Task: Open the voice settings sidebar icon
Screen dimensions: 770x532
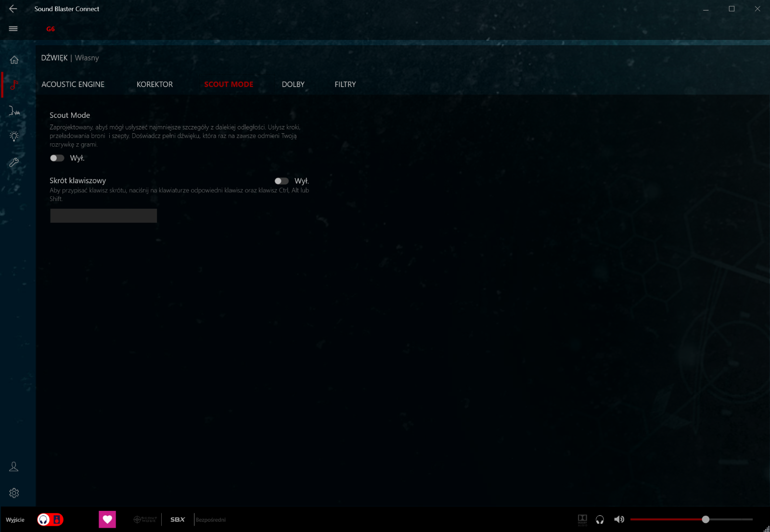Action: [14, 111]
